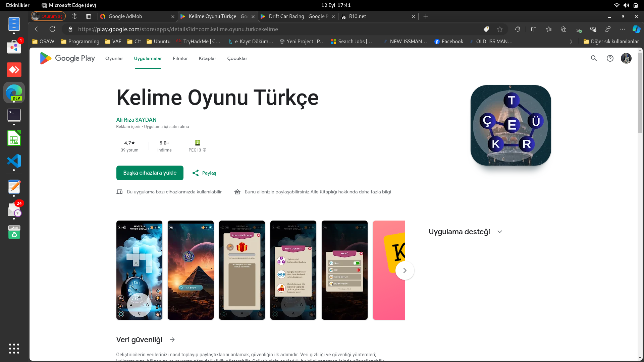Open Google Play search
Image resolution: width=644 pixels, height=362 pixels.
coord(594,58)
